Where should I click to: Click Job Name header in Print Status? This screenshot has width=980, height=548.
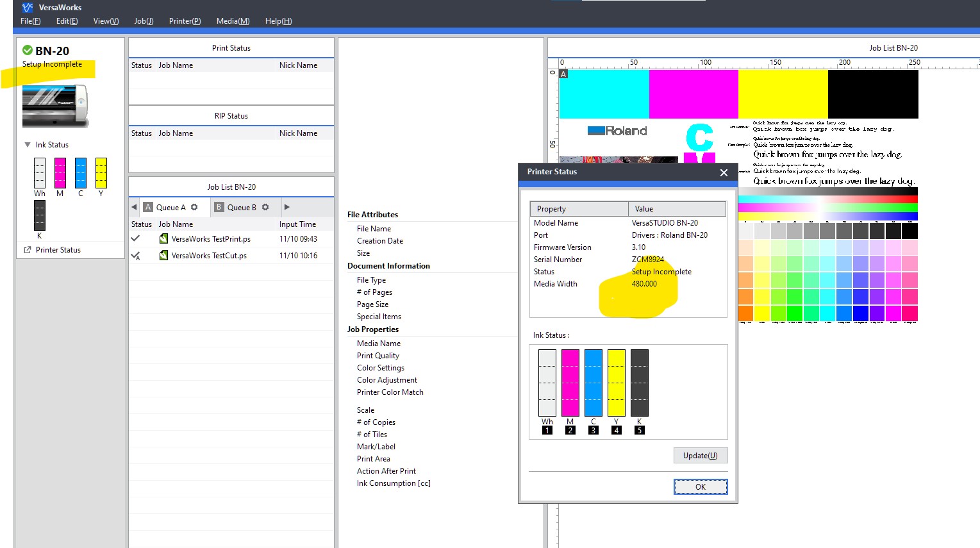point(176,65)
